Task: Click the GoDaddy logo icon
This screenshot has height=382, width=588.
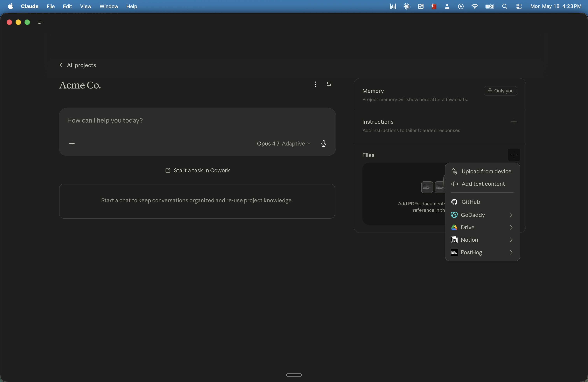Action: tap(454, 215)
